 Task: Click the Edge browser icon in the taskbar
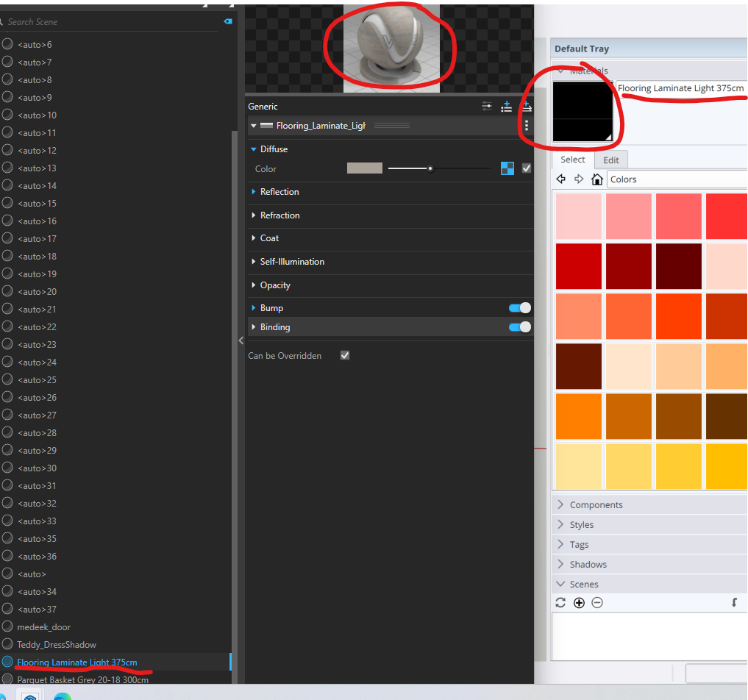(x=63, y=696)
